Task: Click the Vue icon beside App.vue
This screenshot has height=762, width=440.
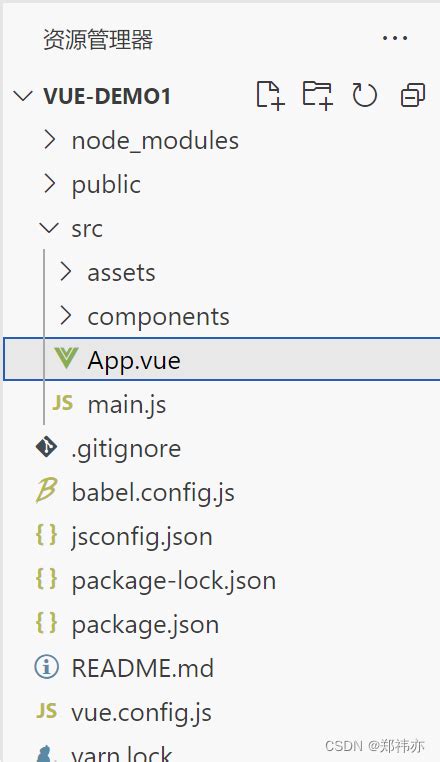Action: coord(67,359)
